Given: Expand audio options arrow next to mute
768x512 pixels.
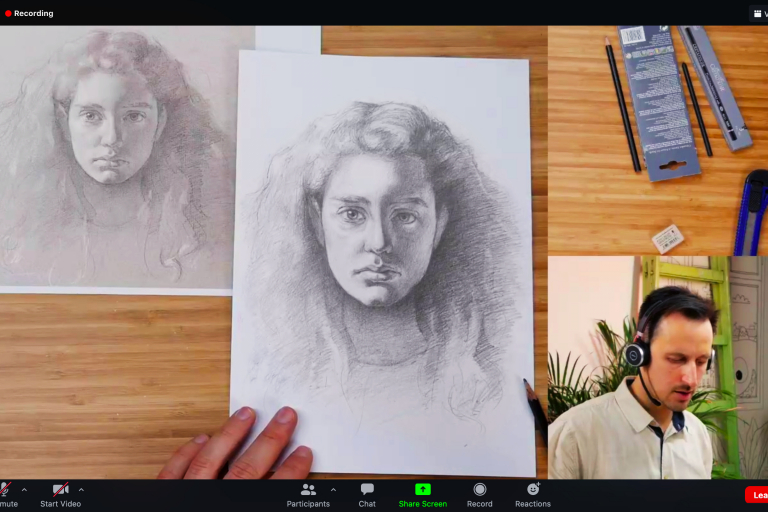Looking at the screenshot, I should tap(24, 489).
